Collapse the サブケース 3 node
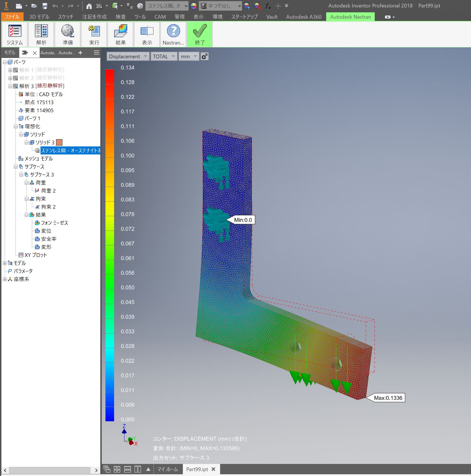This screenshot has width=471, height=476. click(21, 175)
